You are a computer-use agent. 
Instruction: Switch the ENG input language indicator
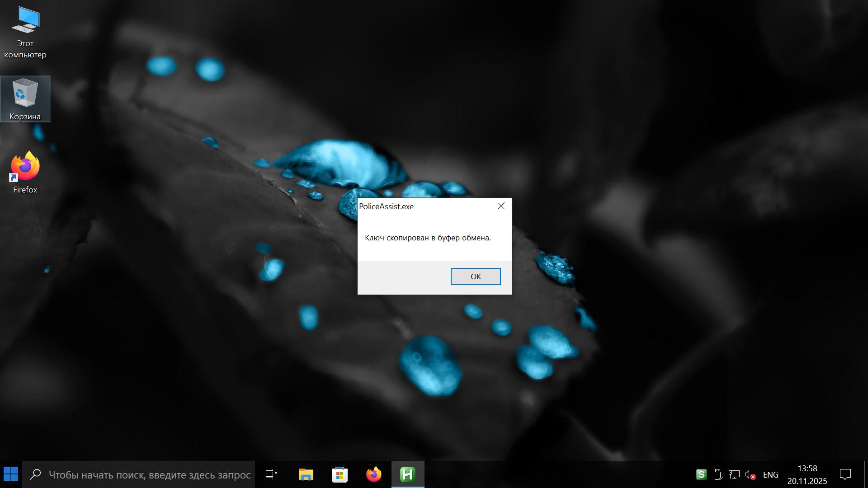coord(770,474)
